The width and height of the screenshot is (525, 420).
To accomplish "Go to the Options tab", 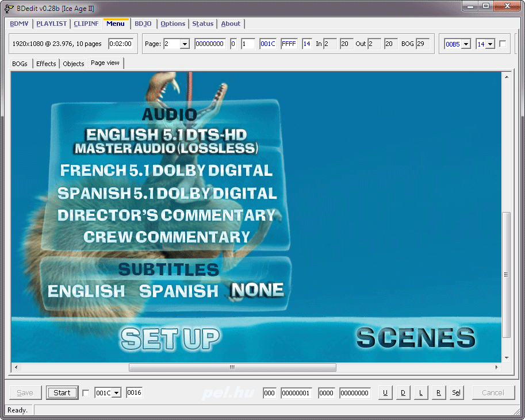I will (173, 24).
